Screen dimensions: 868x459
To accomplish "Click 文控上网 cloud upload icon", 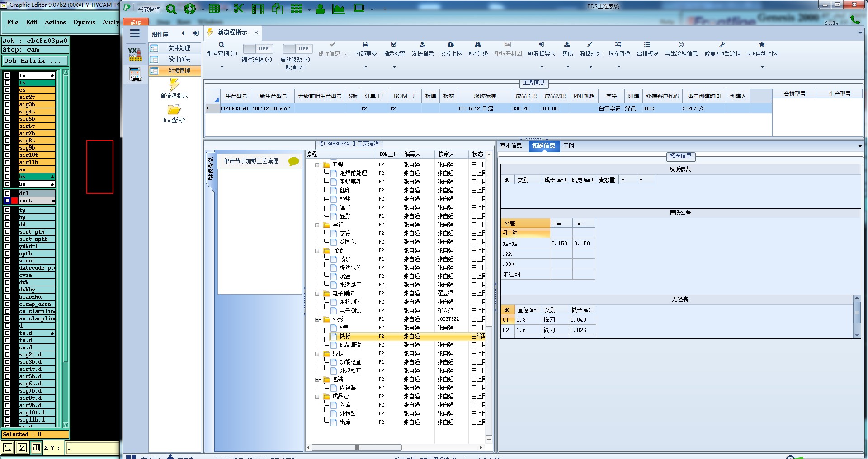I will (451, 45).
